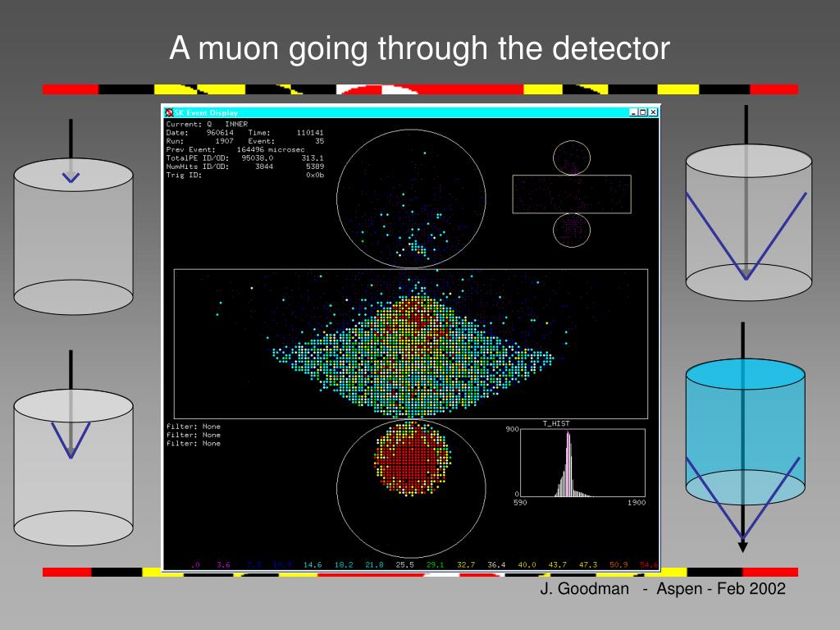Click the top endcap circular hit display
The width and height of the screenshot is (840, 630).
tap(412, 199)
